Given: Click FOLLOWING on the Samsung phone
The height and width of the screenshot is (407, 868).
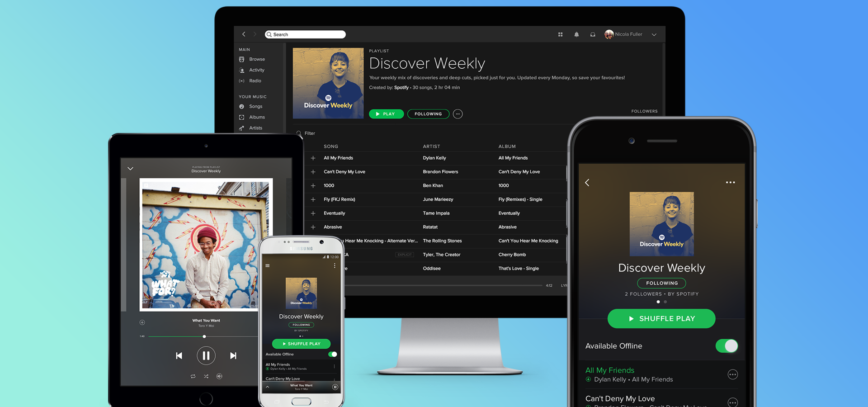Looking at the screenshot, I should (301, 325).
